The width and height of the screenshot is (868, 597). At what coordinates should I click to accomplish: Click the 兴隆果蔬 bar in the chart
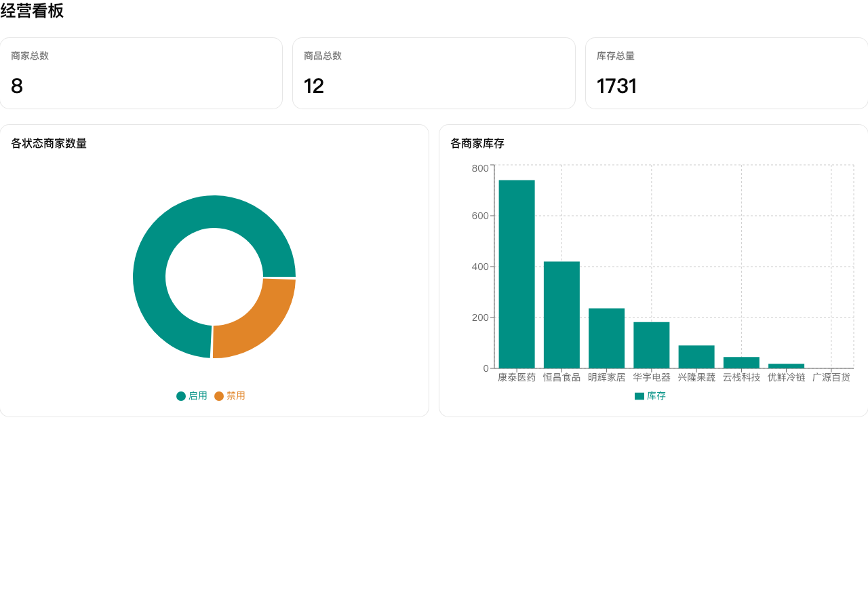696,357
